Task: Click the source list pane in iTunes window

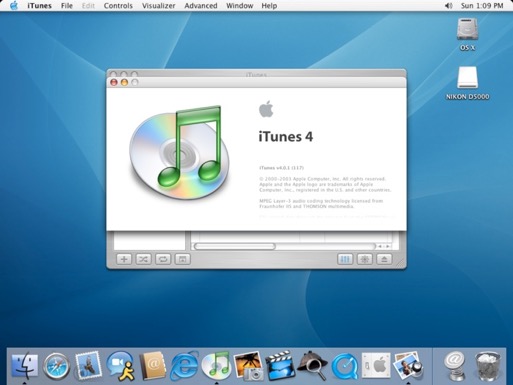Action: 150,240
